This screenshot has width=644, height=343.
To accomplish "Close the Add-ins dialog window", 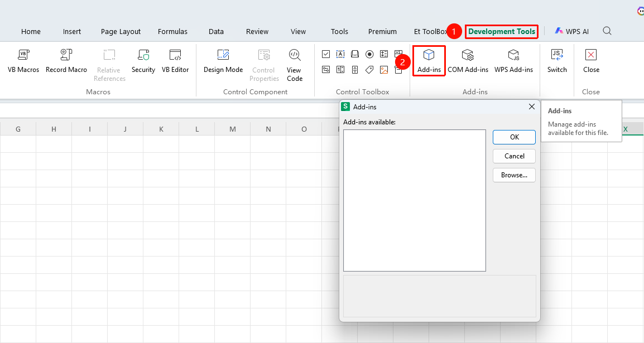I will click(531, 107).
